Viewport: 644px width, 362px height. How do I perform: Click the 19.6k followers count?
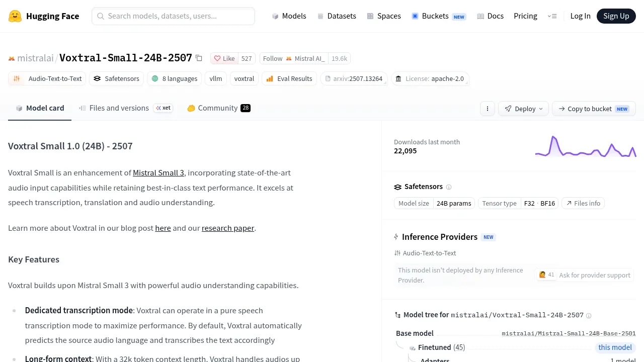(x=339, y=58)
